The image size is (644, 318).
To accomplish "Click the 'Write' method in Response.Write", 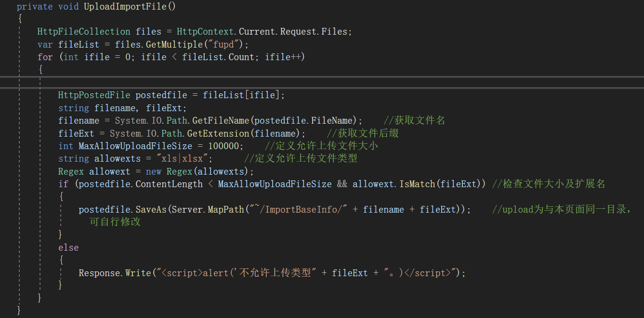I will [138, 273].
